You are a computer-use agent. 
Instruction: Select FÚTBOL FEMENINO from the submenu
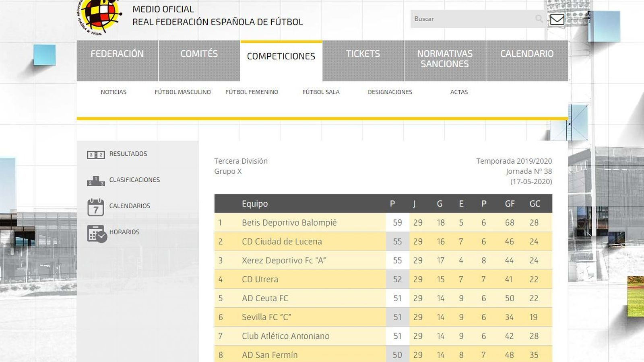(x=252, y=92)
